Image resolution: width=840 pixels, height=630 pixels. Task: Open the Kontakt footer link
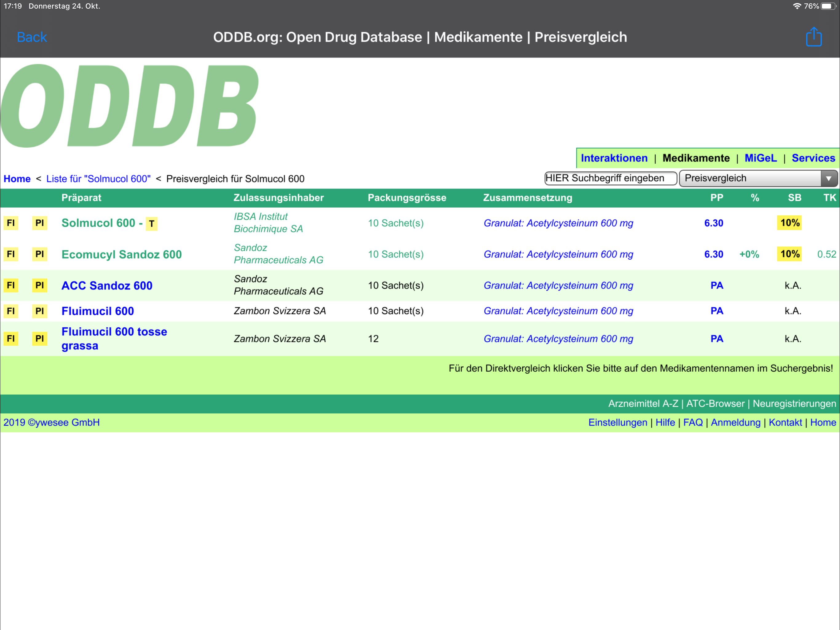point(785,423)
